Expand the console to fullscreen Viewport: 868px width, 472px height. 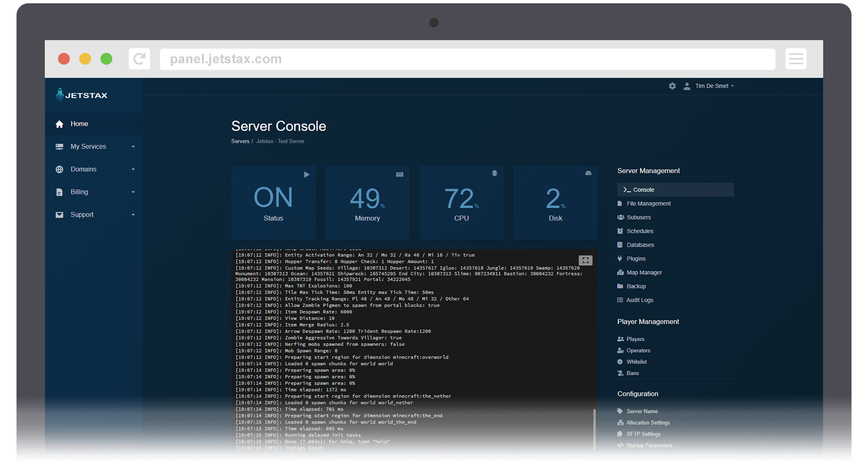(585, 260)
